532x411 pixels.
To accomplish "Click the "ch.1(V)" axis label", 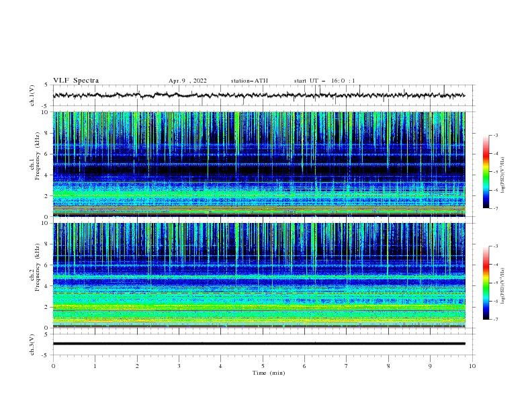I will (32, 95).
